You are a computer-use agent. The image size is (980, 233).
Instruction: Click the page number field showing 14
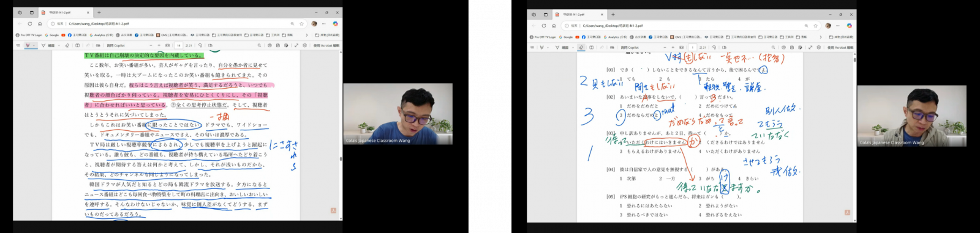point(179,45)
